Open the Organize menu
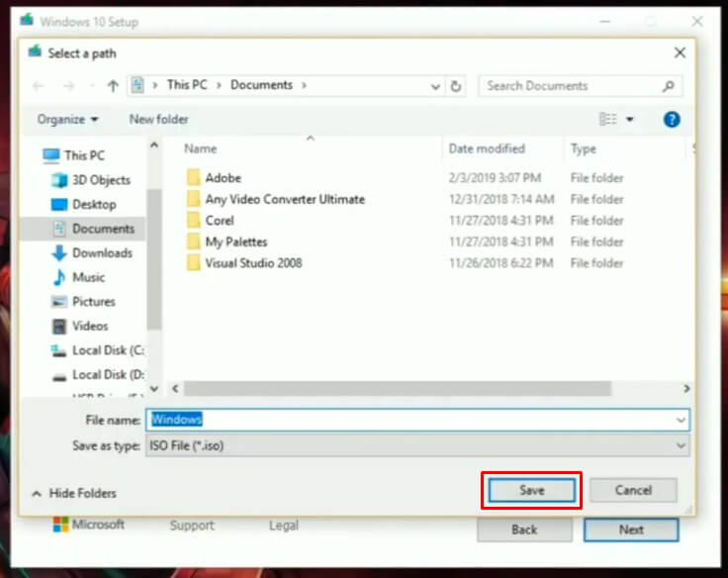Viewport: 728px width, 578px height. (68, 120)
